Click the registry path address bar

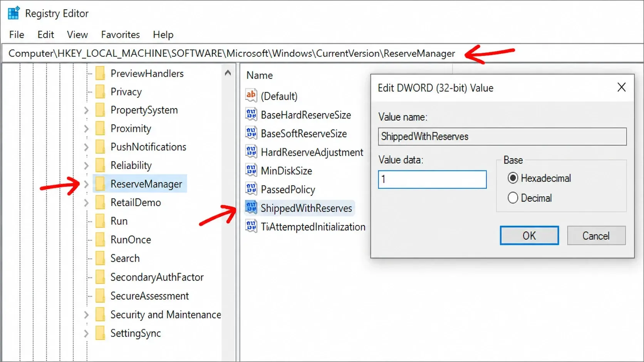pos(322,53)
